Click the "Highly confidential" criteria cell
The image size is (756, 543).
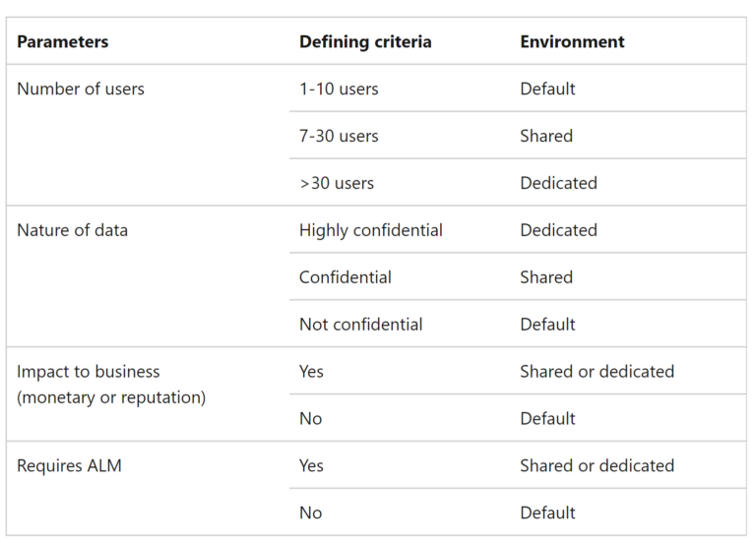point(371,230)
